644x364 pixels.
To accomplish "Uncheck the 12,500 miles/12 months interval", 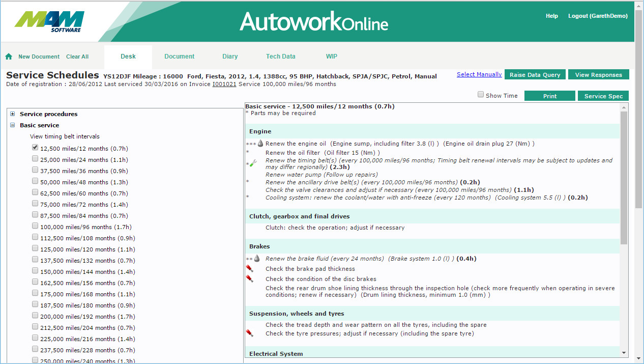I will (x=35, y=148).
